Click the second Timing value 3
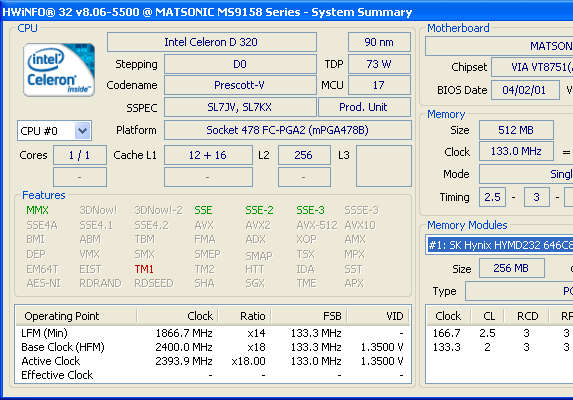The height and width of the screenshot is (400, 573). tap(536, 197)
